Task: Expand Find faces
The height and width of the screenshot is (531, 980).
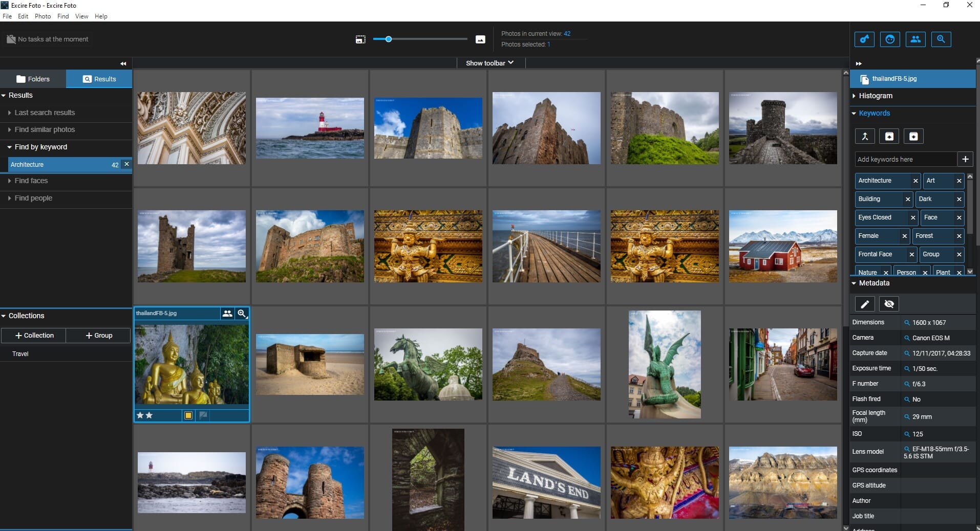Action: [10, 181]
